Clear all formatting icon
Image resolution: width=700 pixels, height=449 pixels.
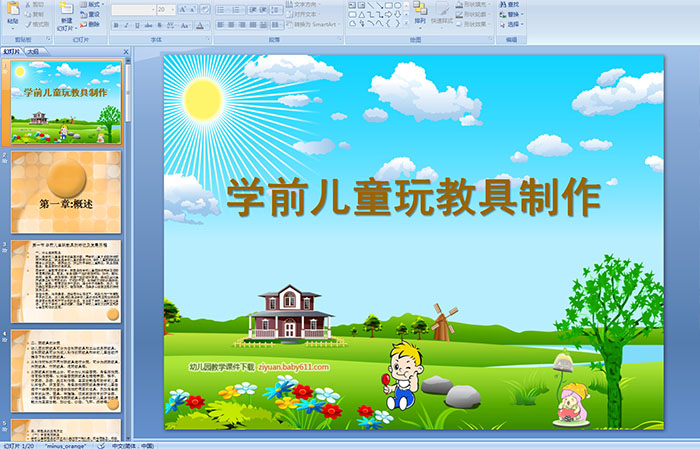coord(205,10)
